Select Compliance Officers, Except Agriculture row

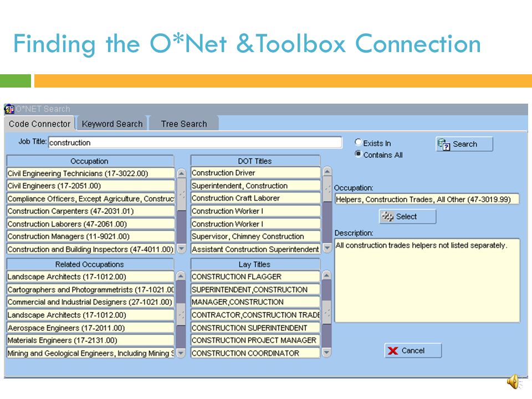90,198
